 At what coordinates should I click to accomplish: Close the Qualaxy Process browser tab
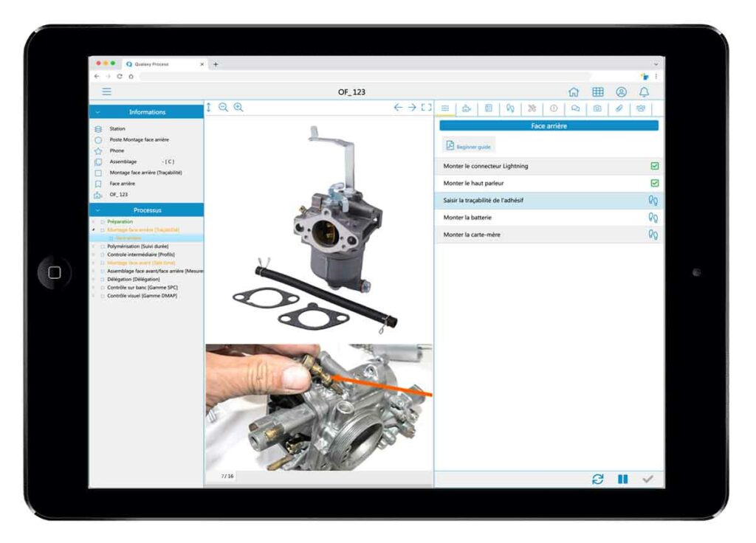(x=202, y=64)
